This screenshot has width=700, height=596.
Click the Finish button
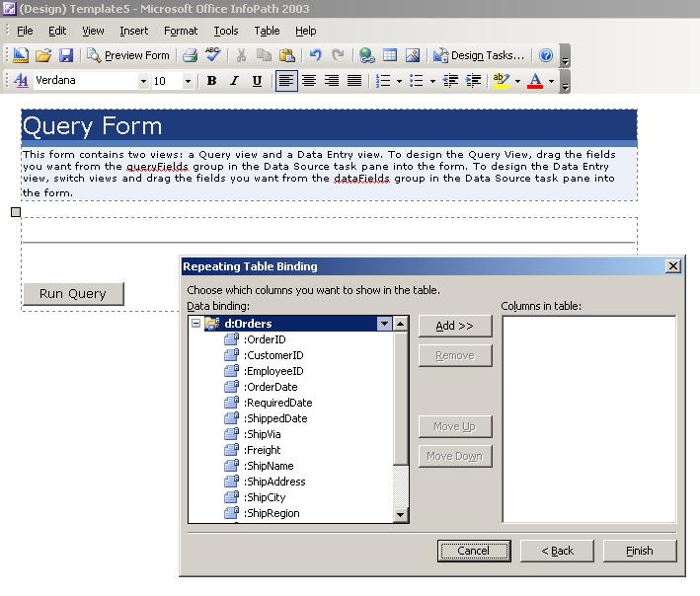tap(640, 551)
